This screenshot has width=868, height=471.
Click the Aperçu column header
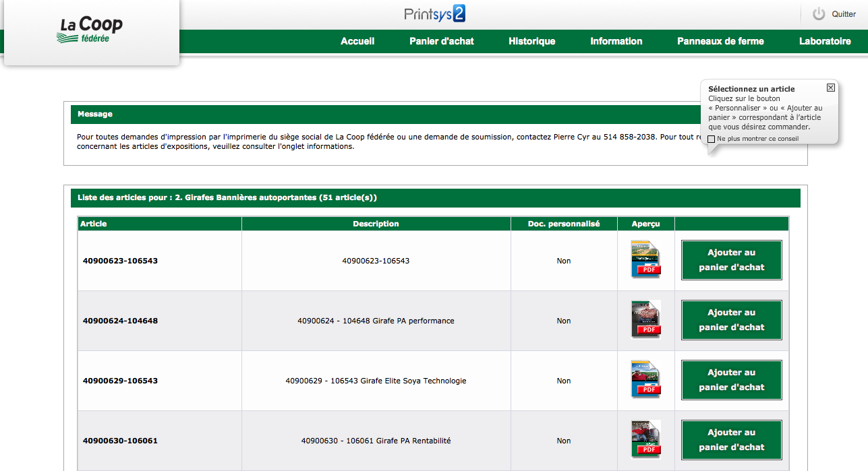point(646,224)
